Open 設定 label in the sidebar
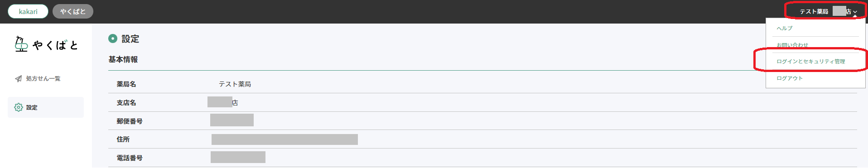Viewport: 868px width, 168px height. 32,108
